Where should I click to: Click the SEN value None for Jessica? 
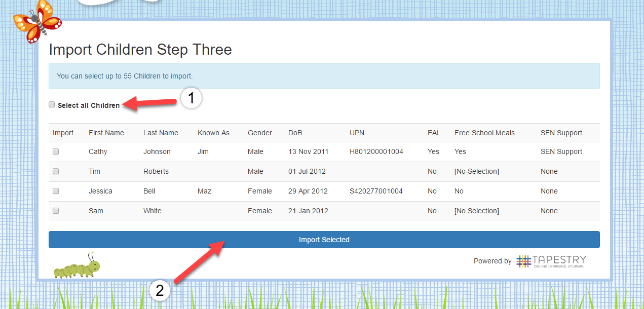(x=549, y=191)
